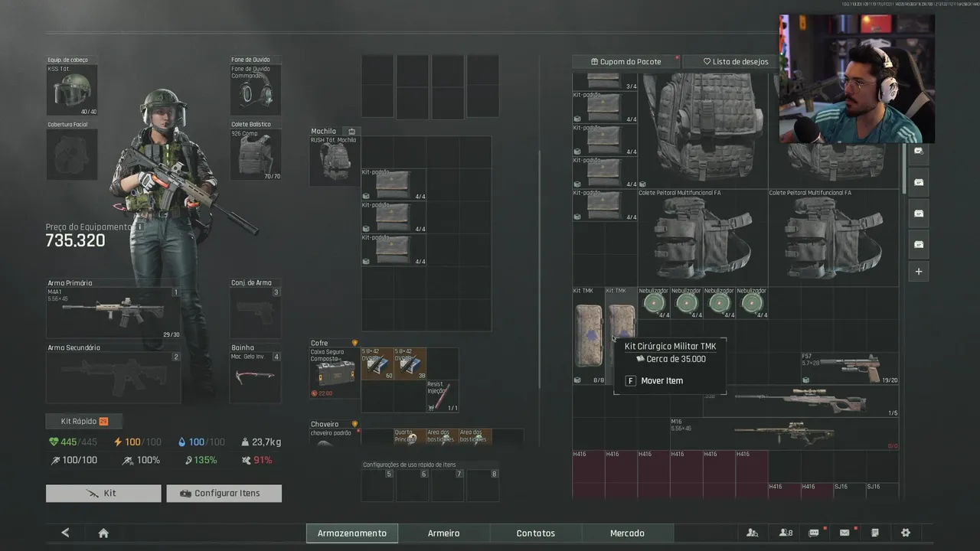
Task: Select the chaveiro padrão keychain item
Action: click(x=335, y=437)
